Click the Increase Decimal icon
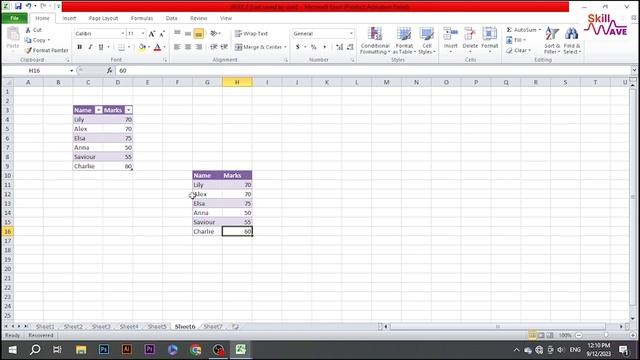Screen dimensions: 640x360 point(339,47)
